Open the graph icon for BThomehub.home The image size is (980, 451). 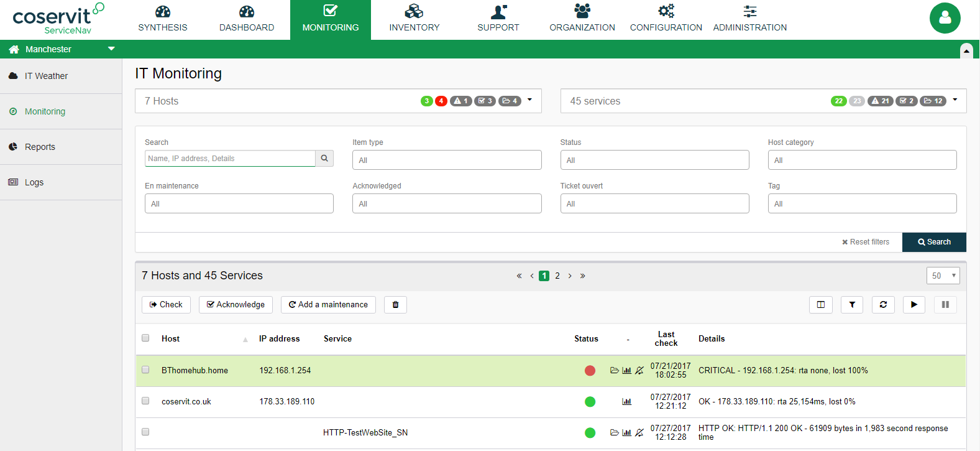click(x=626, y=370)
